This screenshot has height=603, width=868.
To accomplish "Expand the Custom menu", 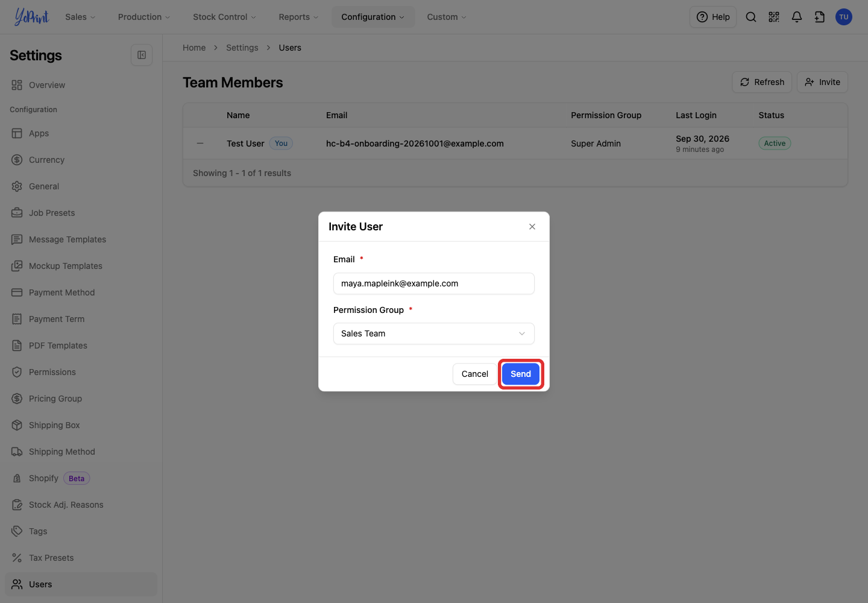I will 447,17.
